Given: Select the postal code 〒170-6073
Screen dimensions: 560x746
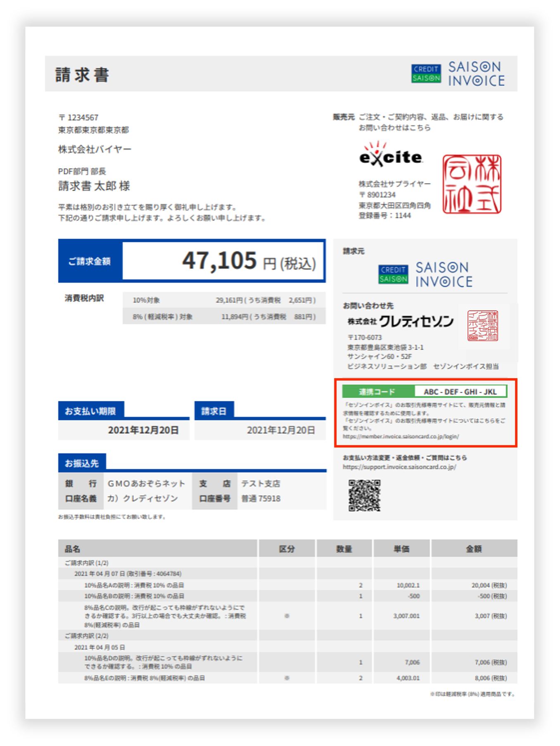Looking at the screenshot, I should click(x=365, y=338).
